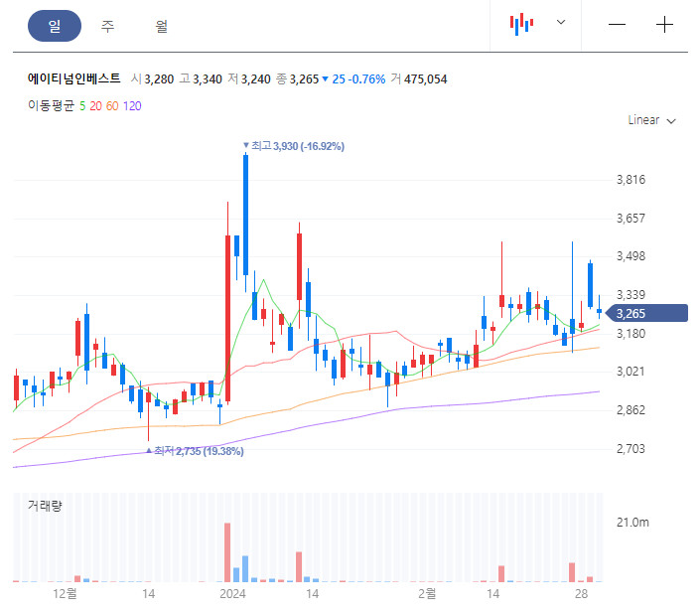700x612 pixels.
Task: Select the 일 (daily) chart tab
Action: (55, 26)
